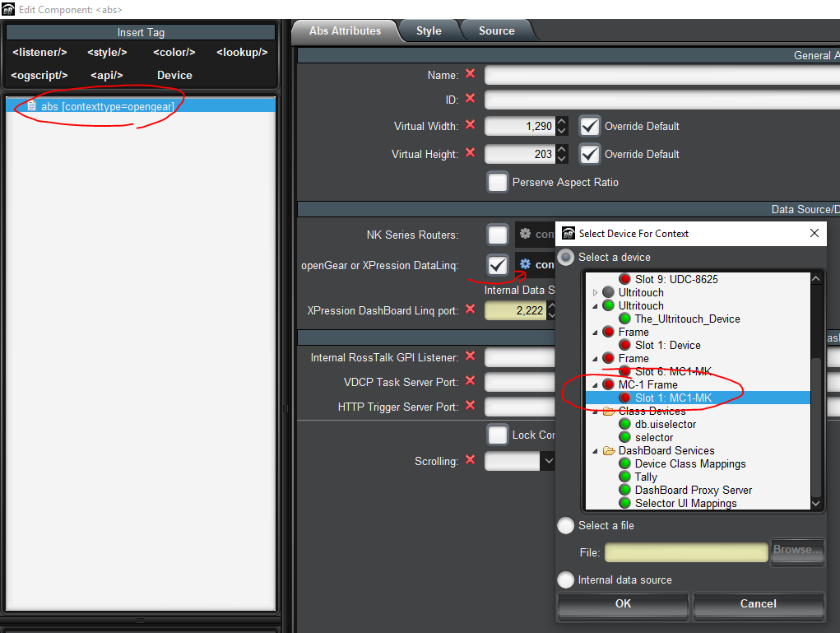The width and height of the screenshot is (840, 633).
Task: Clear the ID attribute with its red X
Action: pyautogui.click(x=471, y=99)
